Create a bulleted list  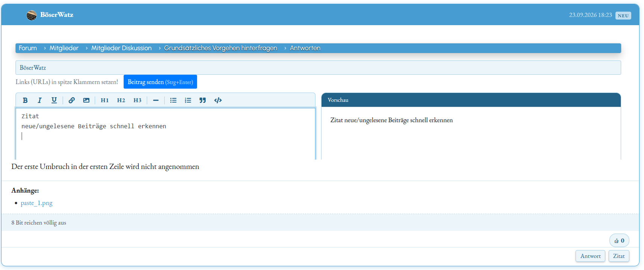[x=173, y=100]
